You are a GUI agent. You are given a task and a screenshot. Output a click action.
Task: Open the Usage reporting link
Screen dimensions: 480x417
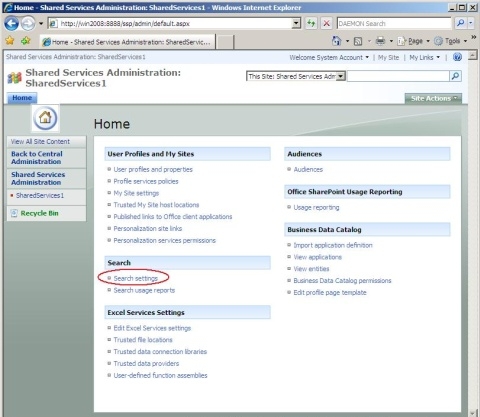point(316,207)
